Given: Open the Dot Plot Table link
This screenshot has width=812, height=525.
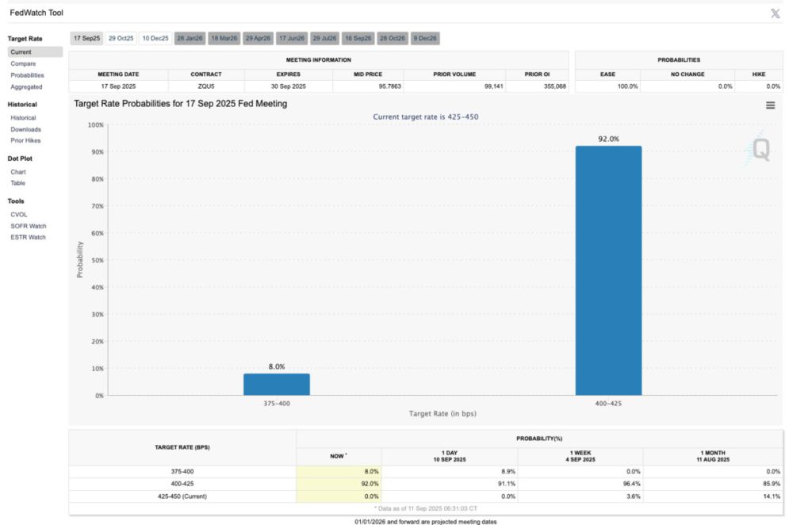Looking at the screenshot, I should tap(17, 182).
